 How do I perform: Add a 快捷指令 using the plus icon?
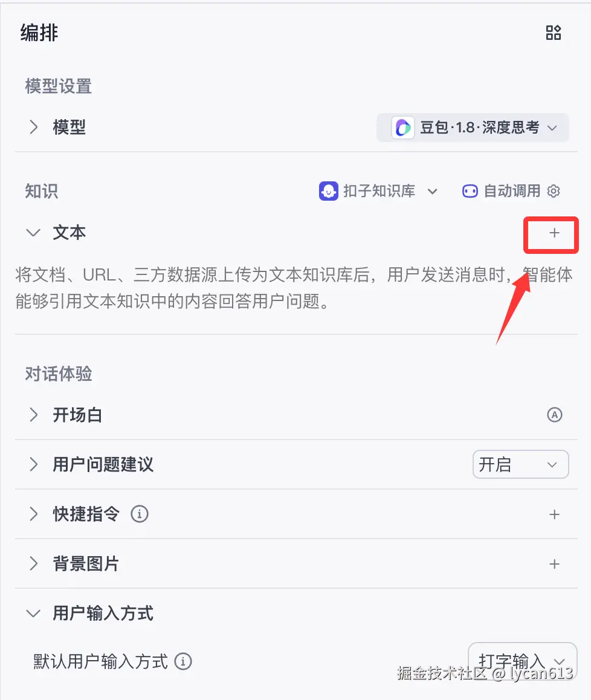[554, 514]
